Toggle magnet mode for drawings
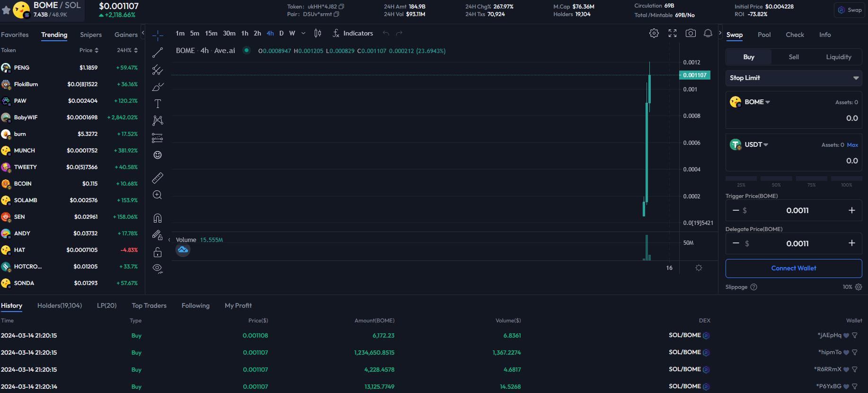This screenshot has height=393, width=868. [x=158, y=218]
